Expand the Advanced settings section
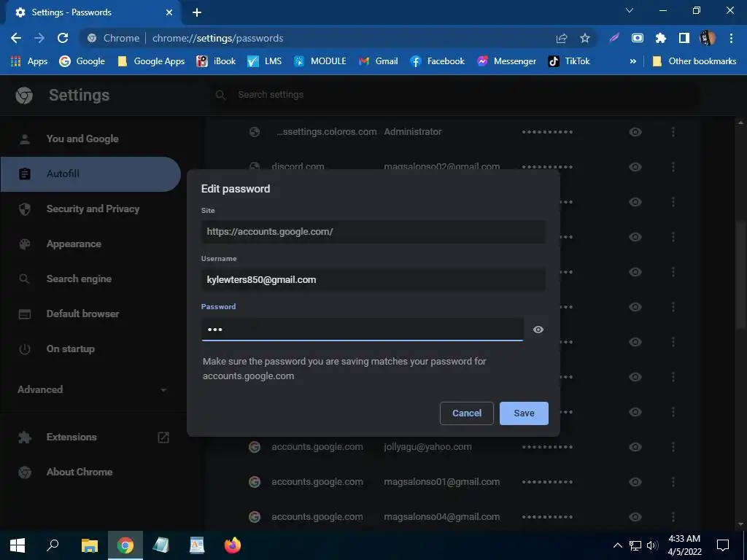 pyautogui.click(x=93, y=389)
